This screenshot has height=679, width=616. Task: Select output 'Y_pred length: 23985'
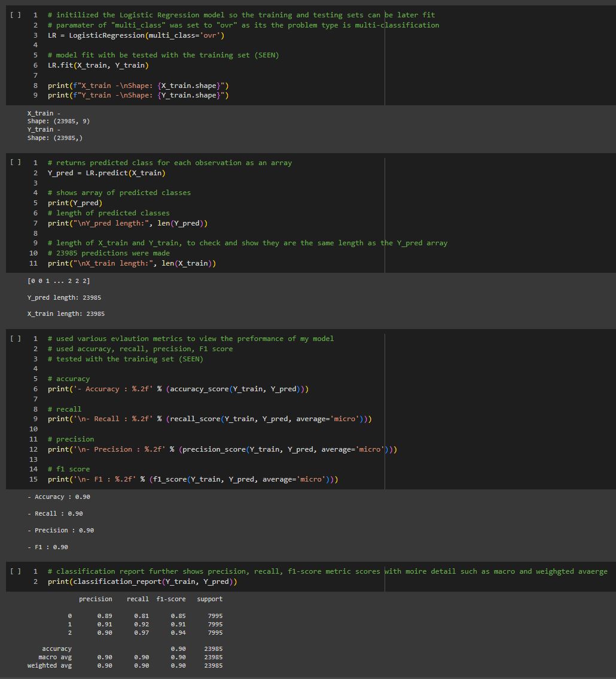64,297
